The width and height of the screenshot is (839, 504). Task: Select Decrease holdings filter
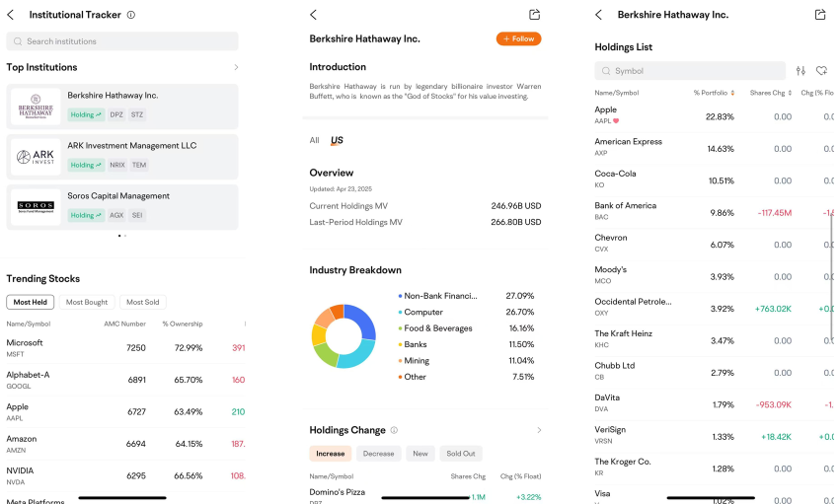378,454
